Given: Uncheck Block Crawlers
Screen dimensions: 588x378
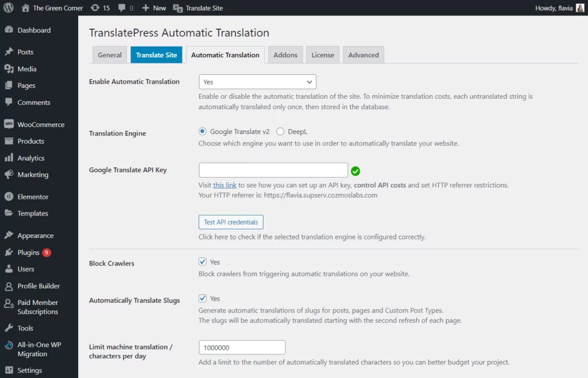Looking at the screenshot, I should (203, 261).
